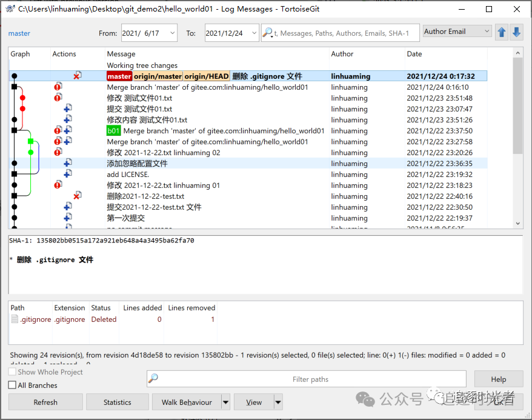This screenshot has height=420, width=532.
Task: Click the Refresh button
Action: click(45, 402)
